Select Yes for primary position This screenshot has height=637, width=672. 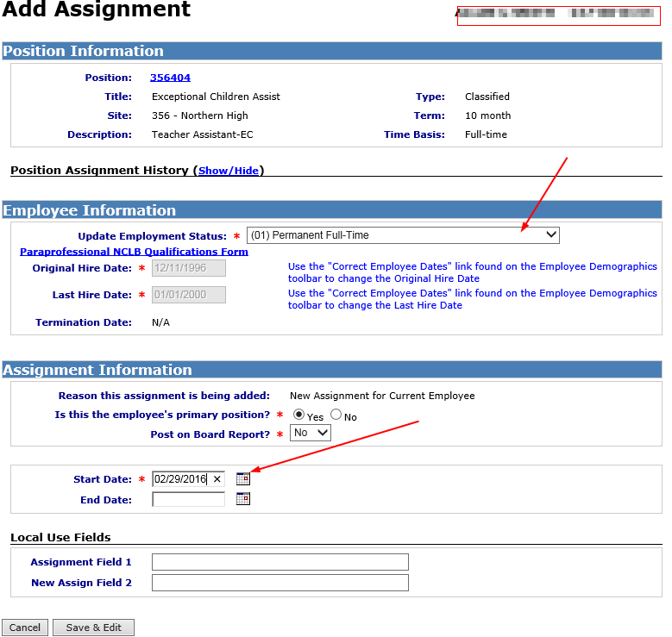point(298,415)
